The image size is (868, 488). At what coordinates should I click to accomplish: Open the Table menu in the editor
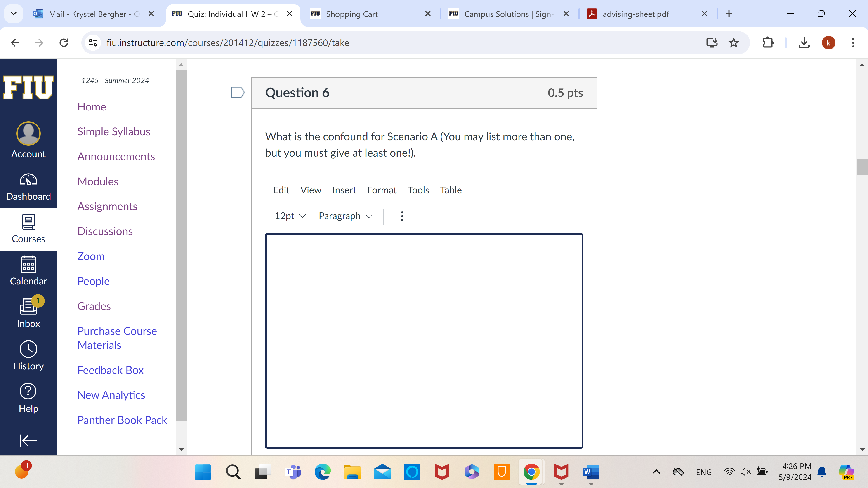[x=451, y=190]
